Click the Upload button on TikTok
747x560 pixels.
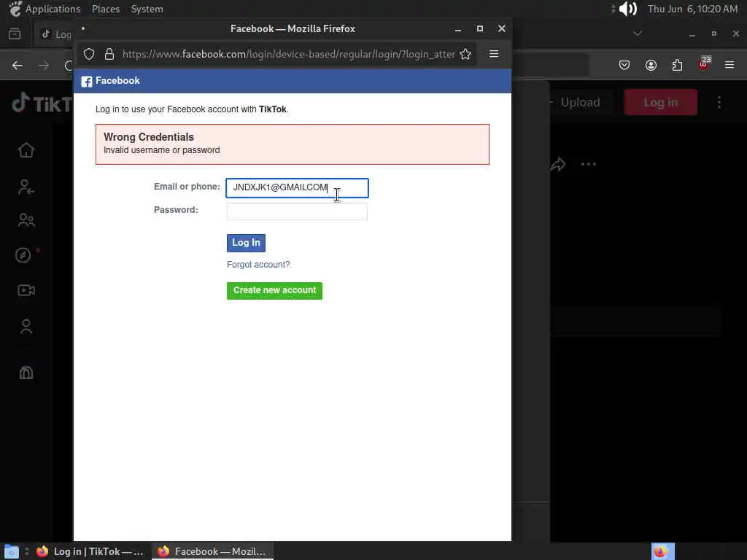coord(580,102)
